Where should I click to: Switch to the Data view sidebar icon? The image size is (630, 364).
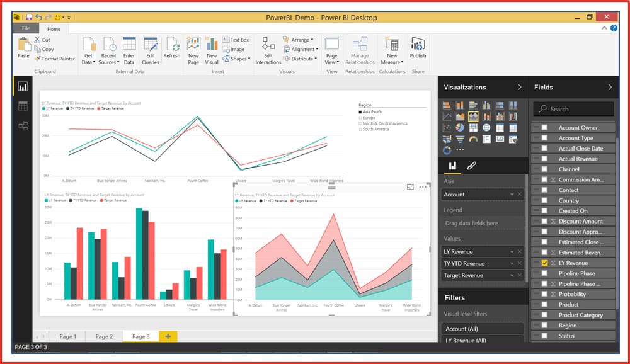(23, 106)
